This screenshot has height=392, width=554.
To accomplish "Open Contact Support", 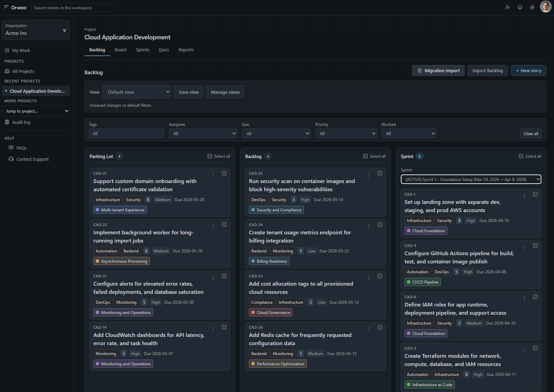I will pyautogui.click(x=32, y=159).
